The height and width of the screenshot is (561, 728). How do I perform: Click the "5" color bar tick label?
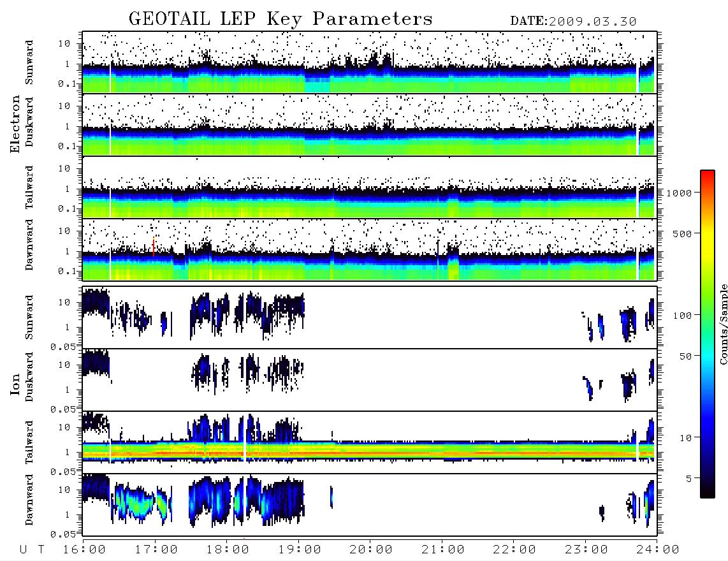[x=689, y=479]
